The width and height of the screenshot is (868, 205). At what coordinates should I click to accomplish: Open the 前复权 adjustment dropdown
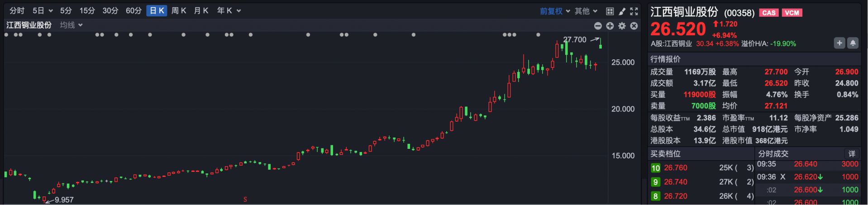pyautogui.click(x=555, y=11)
